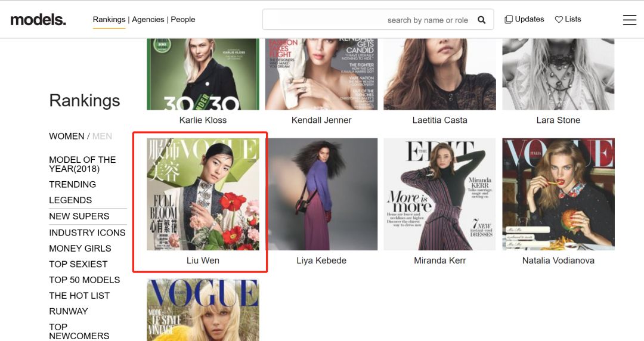
Task: Click the Liu Wen name link
Action: point(203,261)
